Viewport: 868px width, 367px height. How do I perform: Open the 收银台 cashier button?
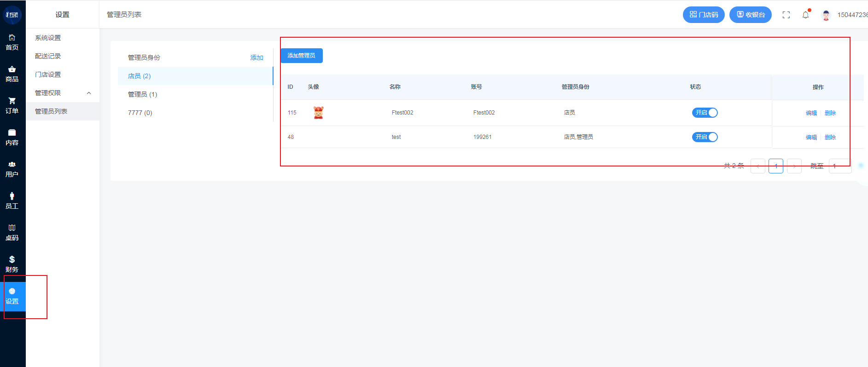(751, 15)
